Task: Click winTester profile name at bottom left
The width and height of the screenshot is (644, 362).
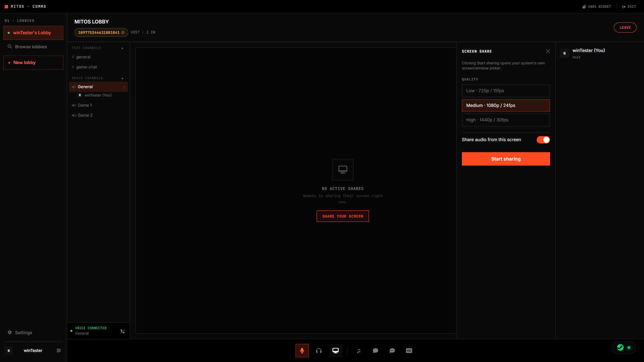Action: (33, 351)
